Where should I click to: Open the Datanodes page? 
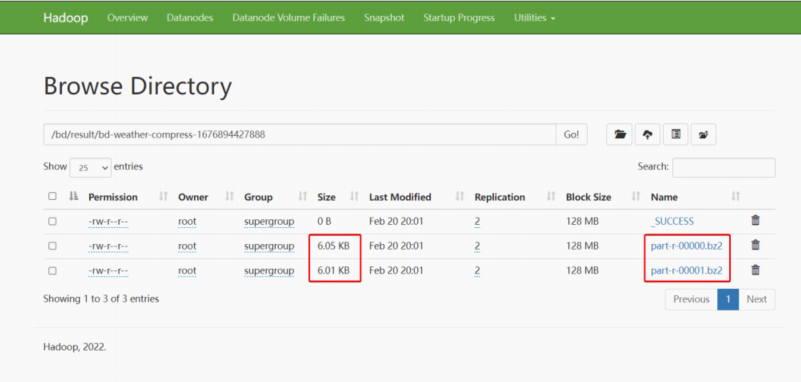click(190, 18)
